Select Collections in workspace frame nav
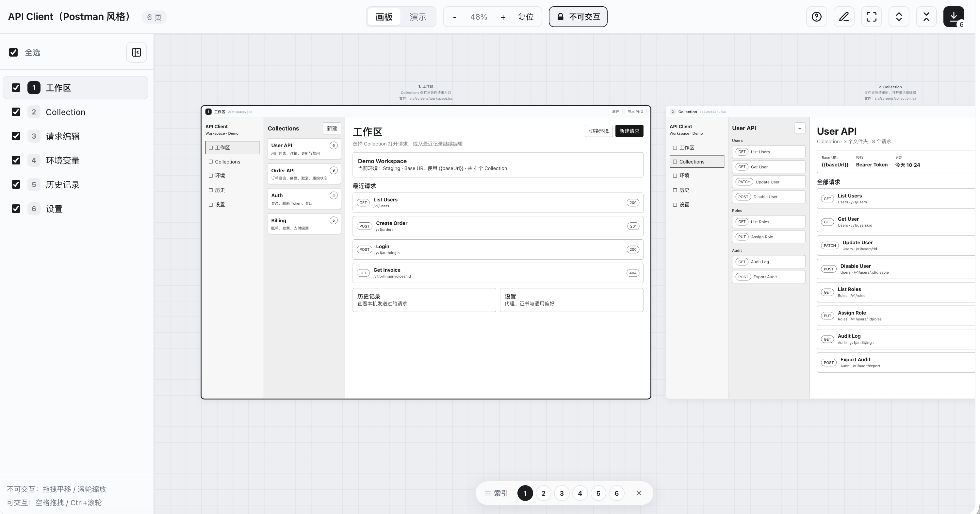The width and height of the screenshot is (980, 514). (233, 162)
